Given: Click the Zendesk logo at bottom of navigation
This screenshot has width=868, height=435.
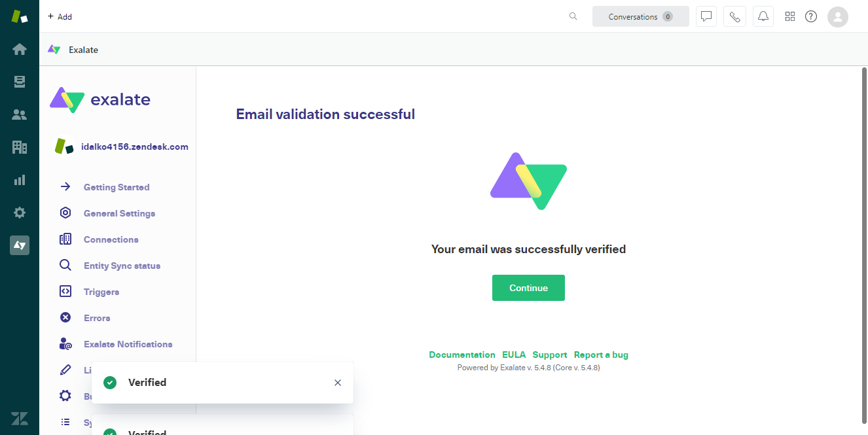Looking at the screenshot, I should tap(20, 419).
